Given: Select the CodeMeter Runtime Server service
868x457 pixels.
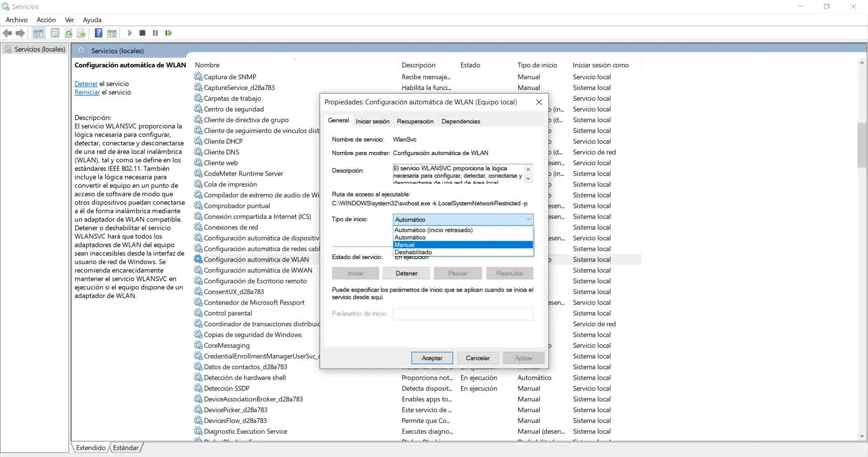Looking at the screenshot, I should click(x=243, y=174).
